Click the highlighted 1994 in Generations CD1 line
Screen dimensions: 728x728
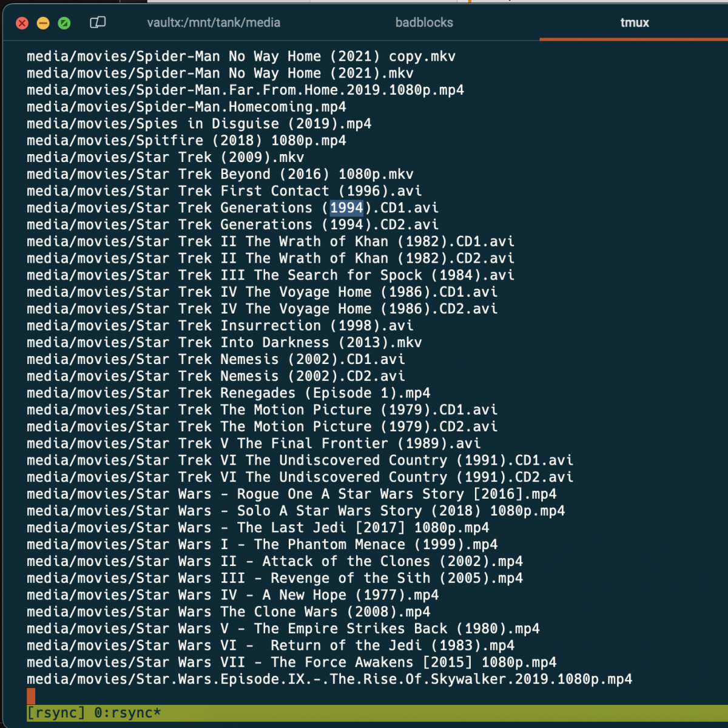tap(346, 208)
